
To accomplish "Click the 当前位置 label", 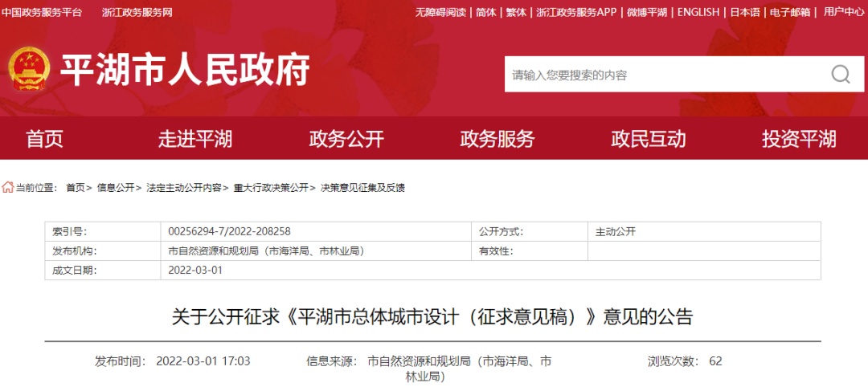I will point(36,188).
